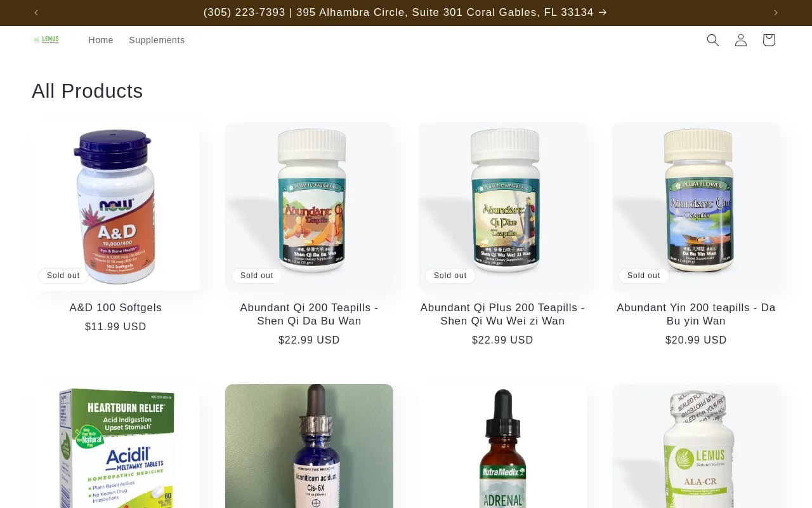Click the Abundant Qi Teapills bottle image
Viewport: 812px width, 508px height.
pos(309,206)
